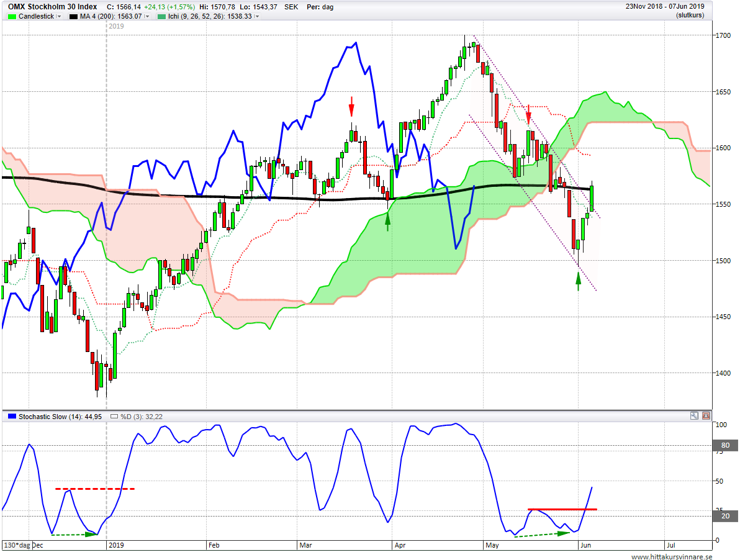
Task: Click the green Ichi color swatch
Action: (161, 17)
